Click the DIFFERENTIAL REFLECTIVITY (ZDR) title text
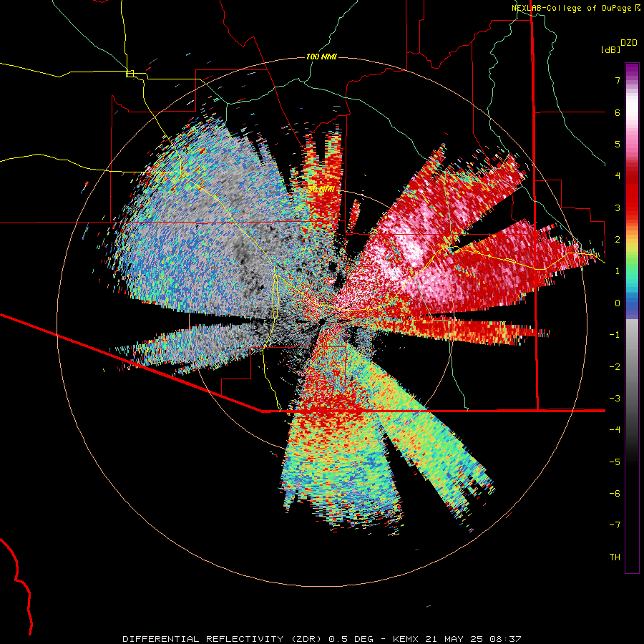Image resolution: width=644 pixels, height=644 pixels. [x=224, y=639]
